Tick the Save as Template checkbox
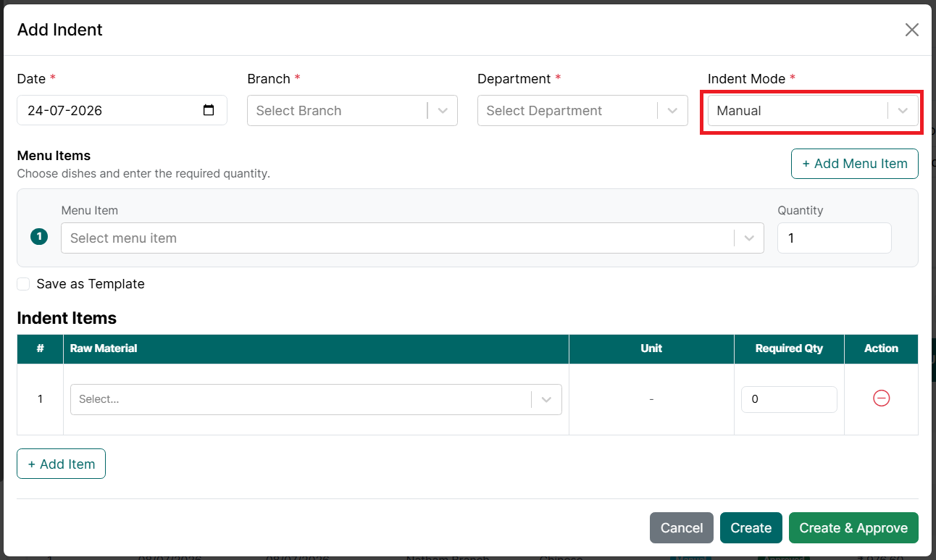 [x=23, y=284]
